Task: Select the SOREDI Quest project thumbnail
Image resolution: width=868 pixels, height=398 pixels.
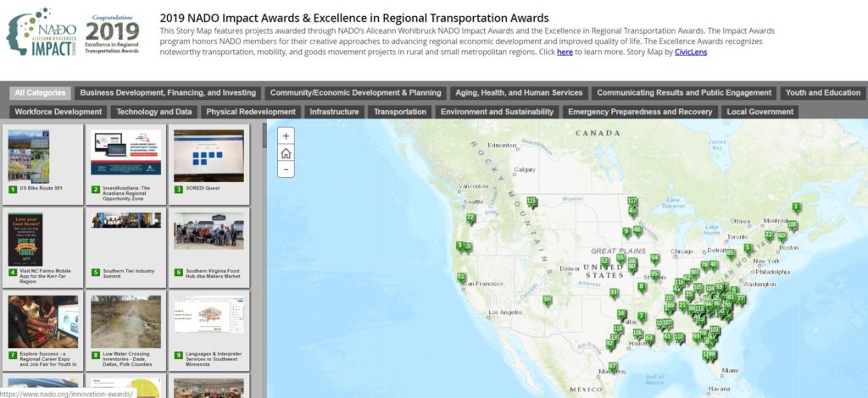Action: point(209,156)
